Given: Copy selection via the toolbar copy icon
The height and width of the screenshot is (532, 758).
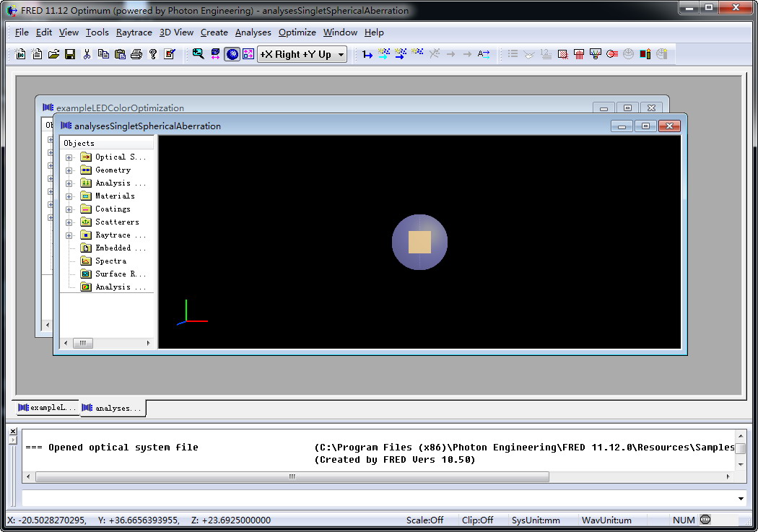Looking at the screenshot, I should [x=103, y=54].
